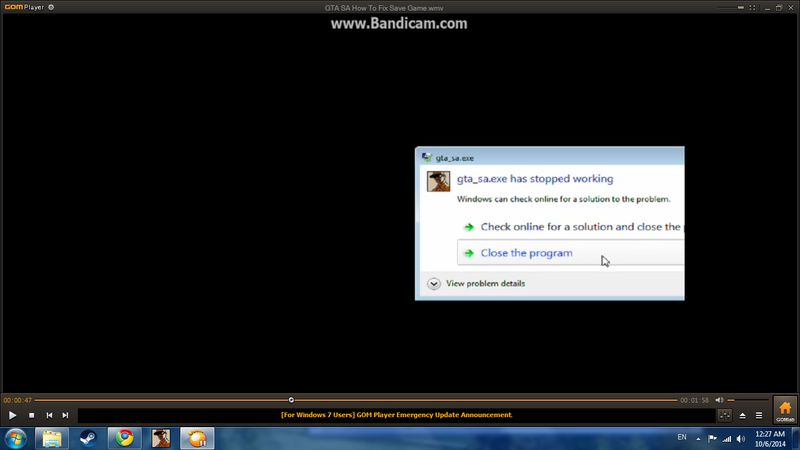Click total duration 00:01:58 display
Viewport: 800px width, 450px height.
click(694, 400)
